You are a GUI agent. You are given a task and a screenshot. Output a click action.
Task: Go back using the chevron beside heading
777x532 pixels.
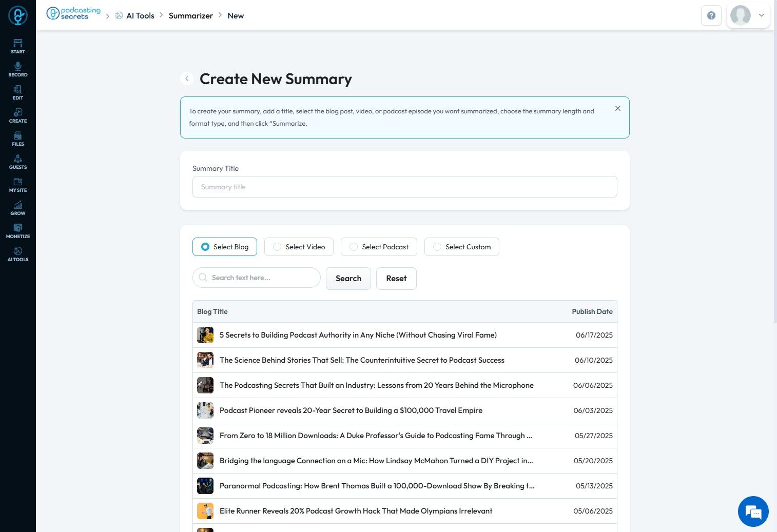coord(187,78)
